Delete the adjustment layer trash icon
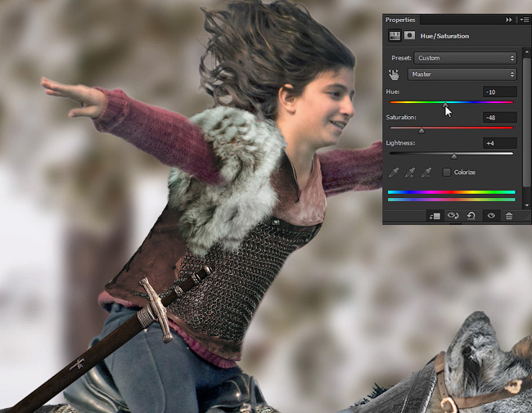Image resolution: width=532 pixels, height=413 pixels. pyautogui.click(x=509, y=216)
